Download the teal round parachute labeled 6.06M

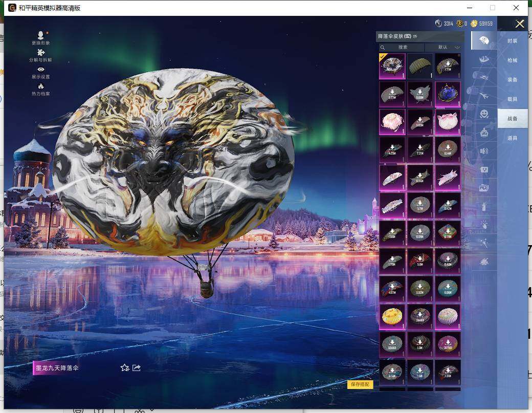pos(448,289)
